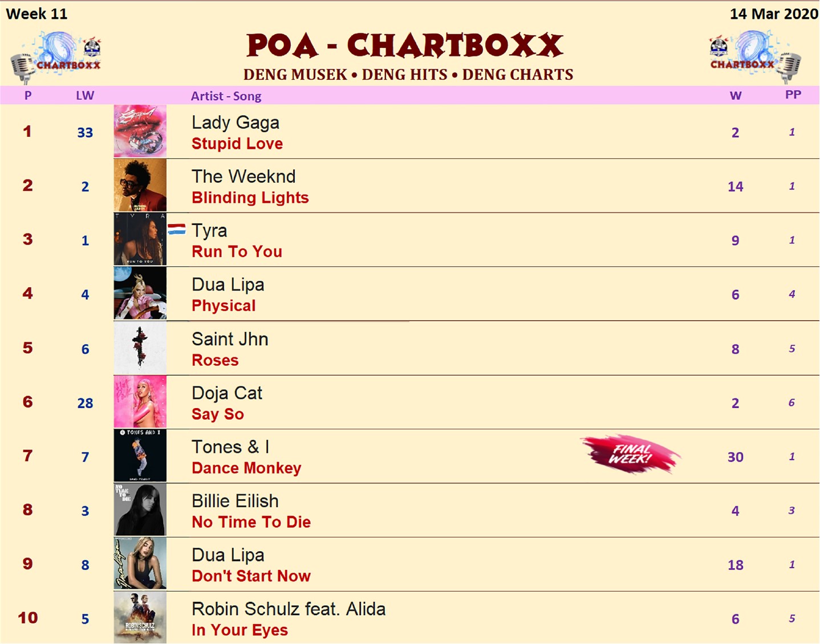Screen dimensions: 820x644
Task: Click the Blinding Lights song title
Action: point(250,198)
